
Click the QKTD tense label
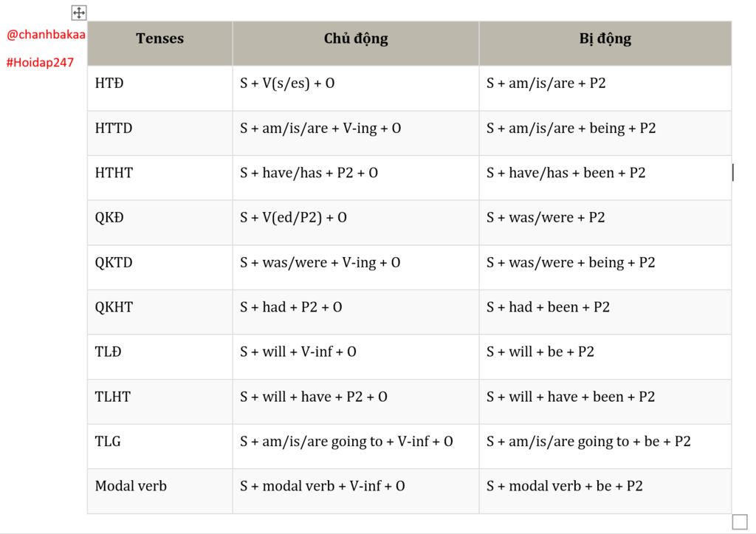click(114, 262)
